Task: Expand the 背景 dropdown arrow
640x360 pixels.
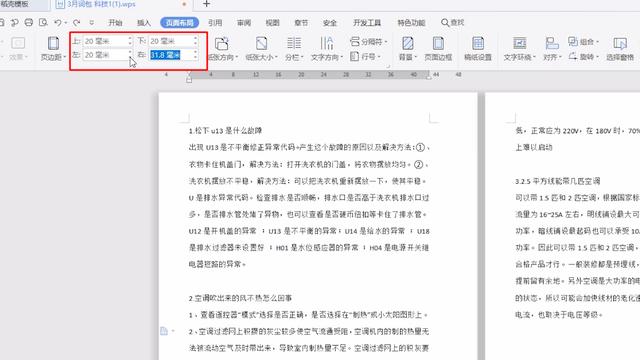Action: coord(416,58)
